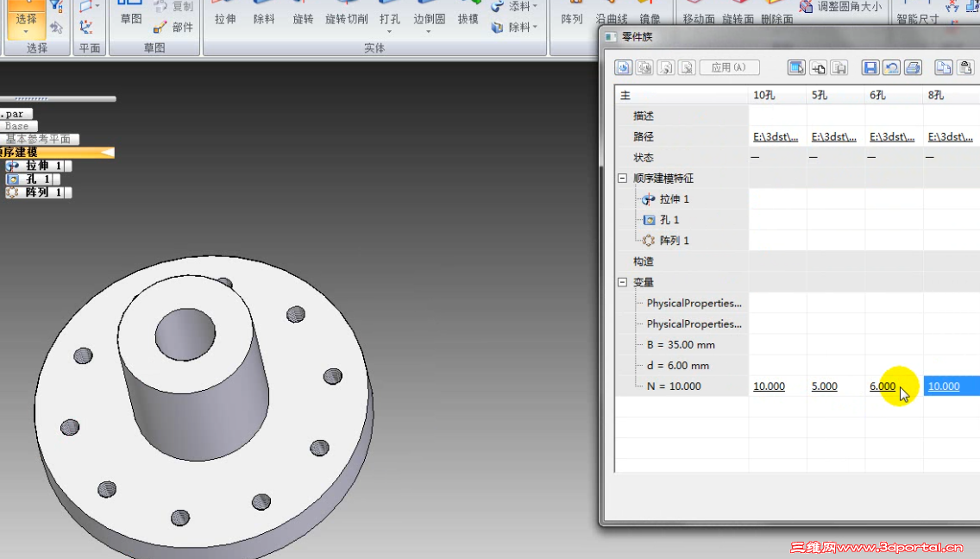
Task: Collapse the 顺序建模特征 group in the table
Action: (623, 179)
